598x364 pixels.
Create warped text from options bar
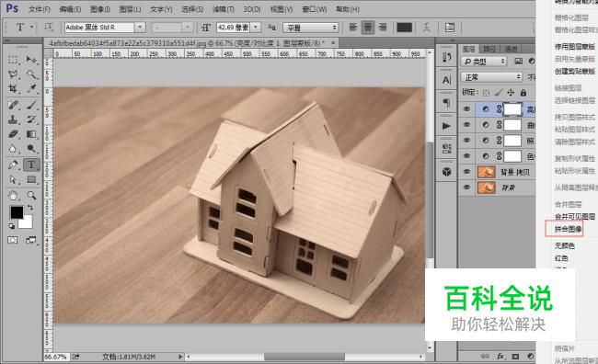427,27
